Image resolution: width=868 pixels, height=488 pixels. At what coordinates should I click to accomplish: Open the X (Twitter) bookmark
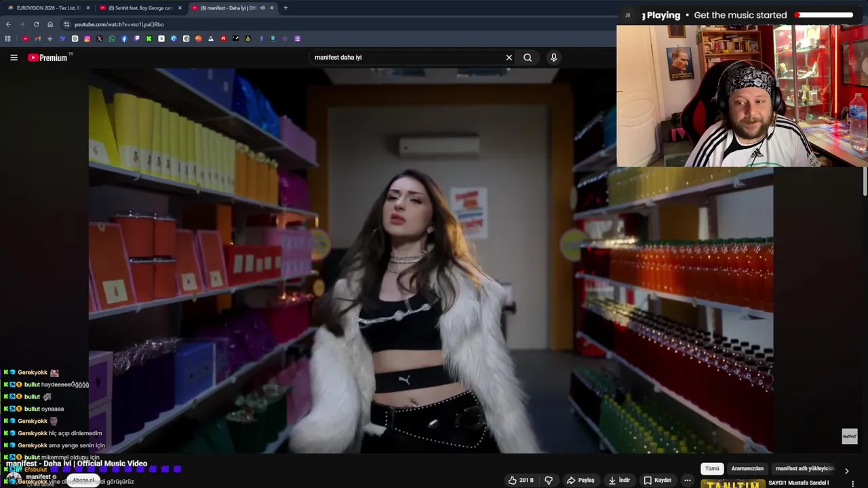[x=100, y=39]
